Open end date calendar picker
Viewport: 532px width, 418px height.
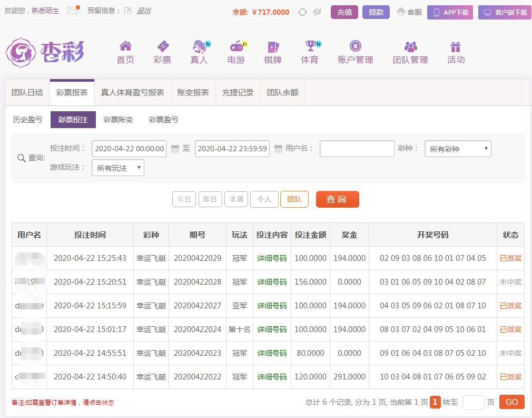[x=279, y=149]
